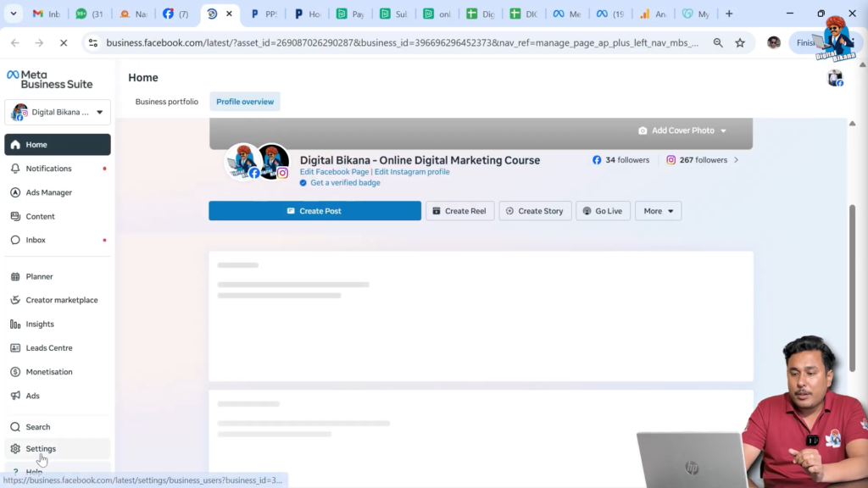Open Notifications bell in sidebar
Image resolution: width=868 pixels, height=488 pixels.
pyautogui.click(x=15, y=169)
